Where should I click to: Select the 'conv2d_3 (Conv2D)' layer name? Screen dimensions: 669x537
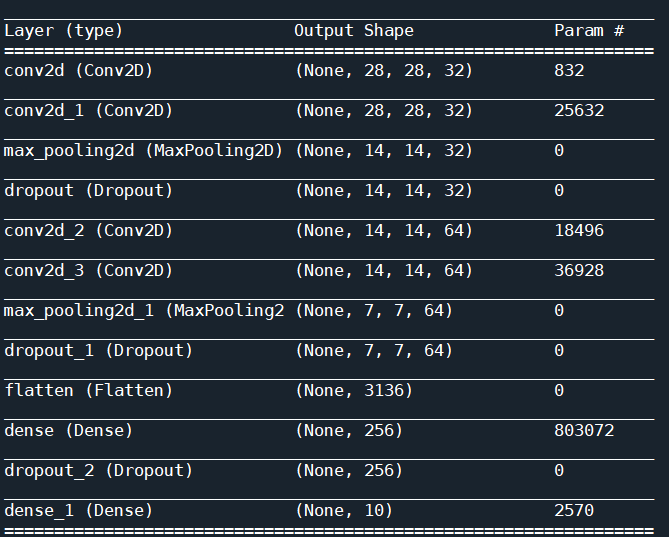pyautogui.click(x=88, y=271)
